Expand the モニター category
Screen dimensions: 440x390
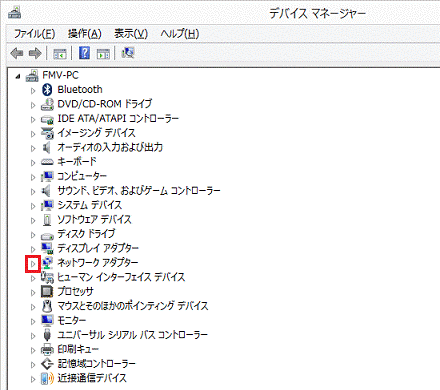(x=33, y=322)
